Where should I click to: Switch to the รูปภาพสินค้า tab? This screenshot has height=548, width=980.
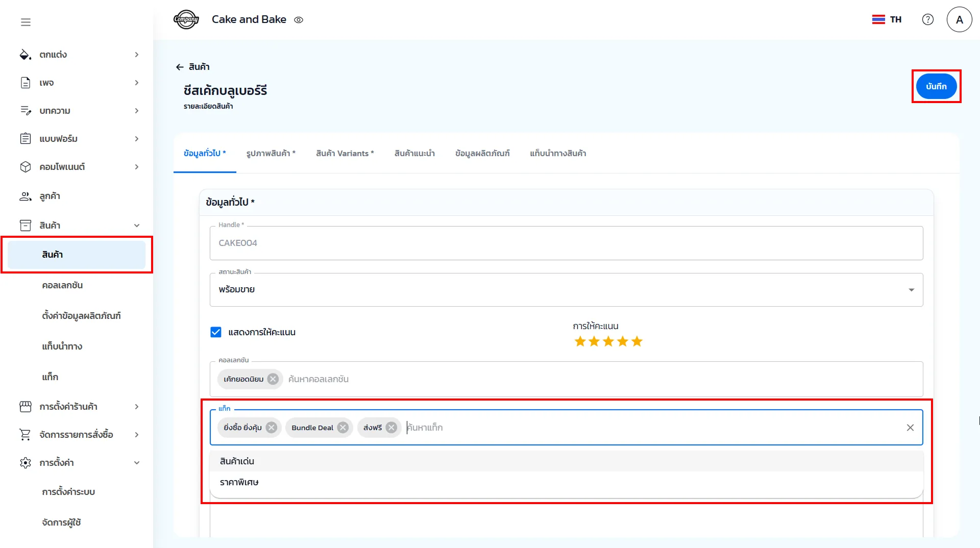(271, 153)
